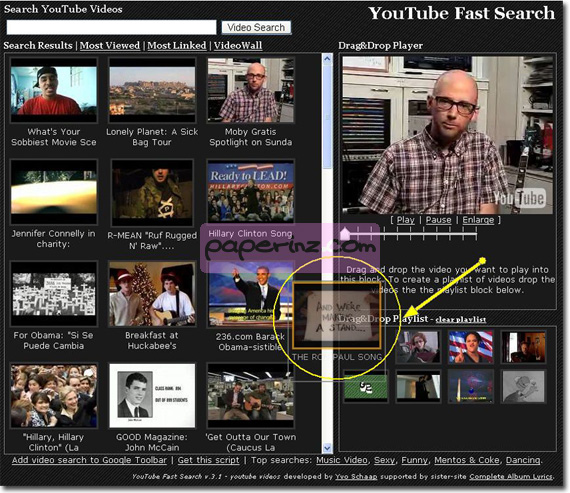Click the Search YouTube Videos heading
Viewport: 570px width, 493px height.
(x=63, y=9)
